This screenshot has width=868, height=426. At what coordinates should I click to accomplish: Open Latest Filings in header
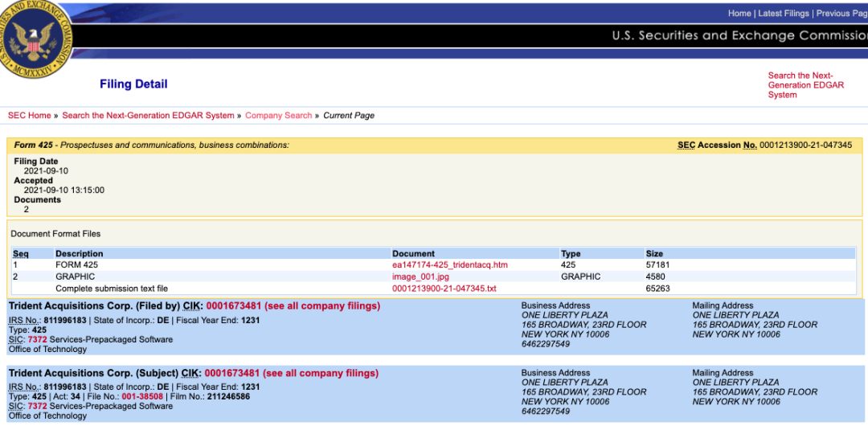point(784,14)
